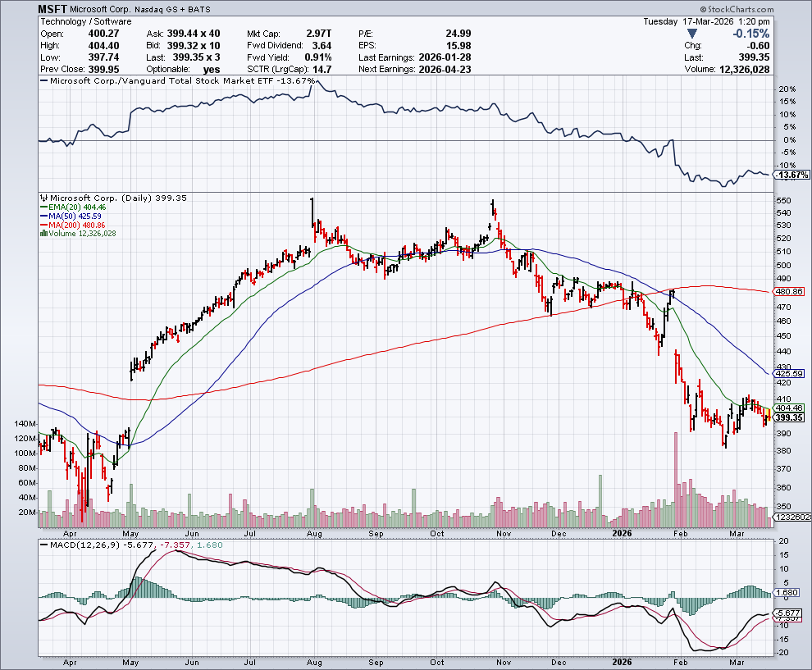This screenshot has width=812, height=670.
Task: Click the green 404.46 EMA(20) price tag
Action: click(791, 408)
